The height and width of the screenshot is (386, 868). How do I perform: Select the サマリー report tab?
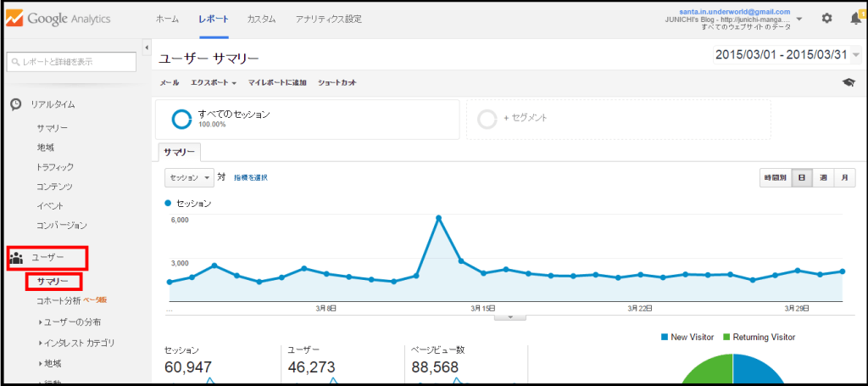pyautogui.click(x=180, y=152)
